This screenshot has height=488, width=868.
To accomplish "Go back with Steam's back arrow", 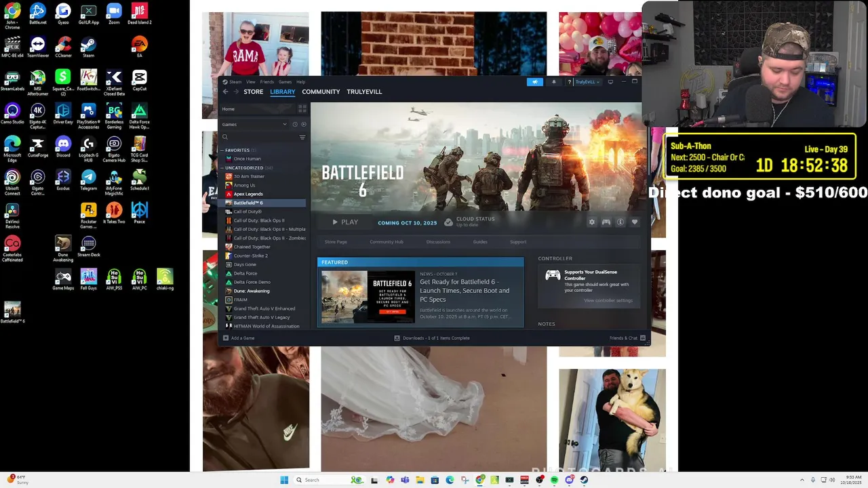I will (x=226, y=91).
